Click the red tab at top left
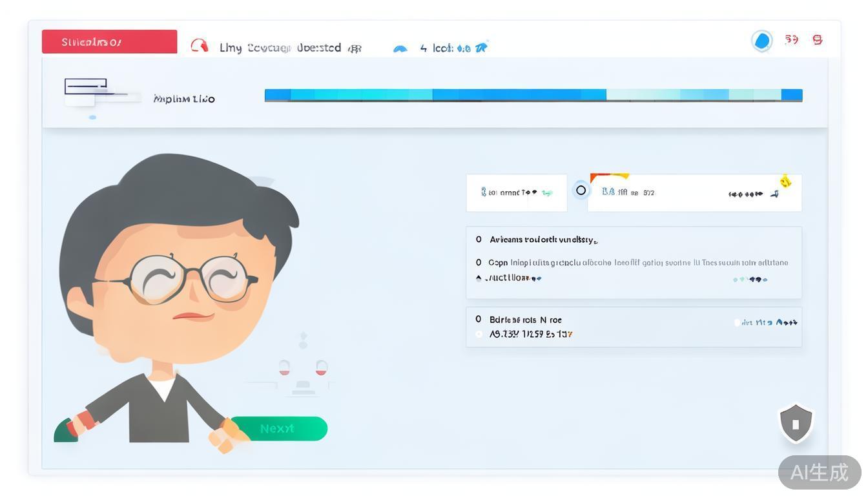The image size is (868, 496). [109, 42]
